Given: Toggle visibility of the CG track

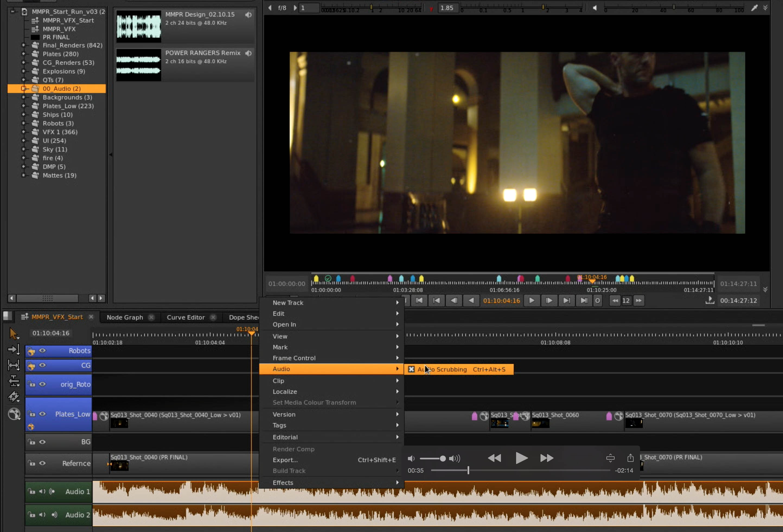Looking at the screenshot, I should coord(43,365).
